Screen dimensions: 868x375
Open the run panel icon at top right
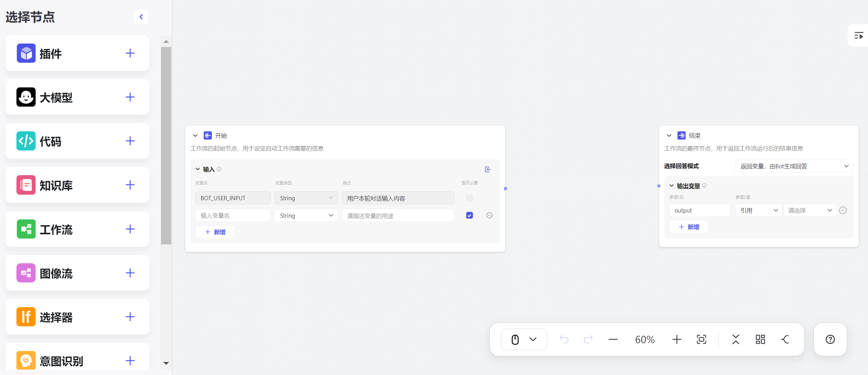(858, 36)
